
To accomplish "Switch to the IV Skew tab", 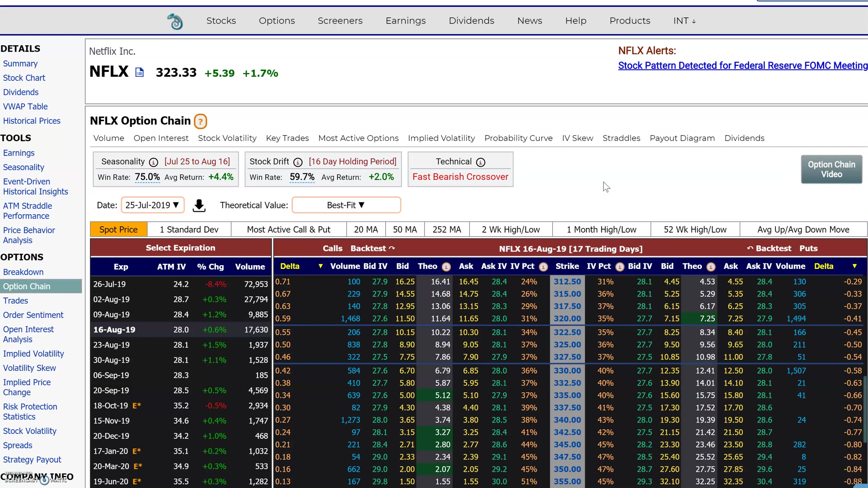I will point(577,138).
